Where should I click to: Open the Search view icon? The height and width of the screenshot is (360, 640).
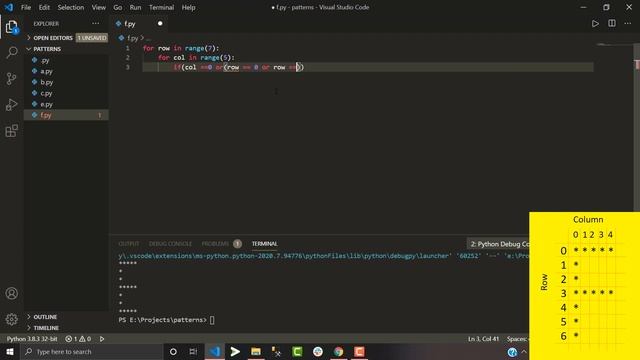(12, 52)
